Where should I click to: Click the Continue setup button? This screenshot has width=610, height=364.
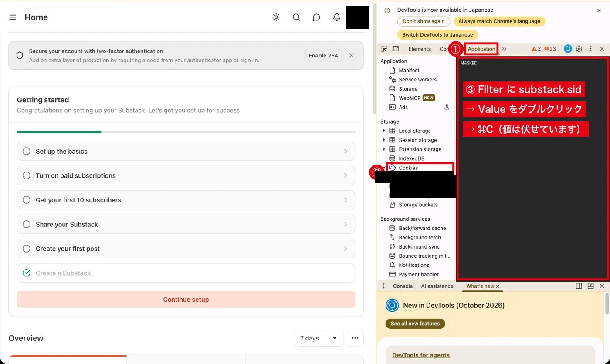(x=186, y=300)
